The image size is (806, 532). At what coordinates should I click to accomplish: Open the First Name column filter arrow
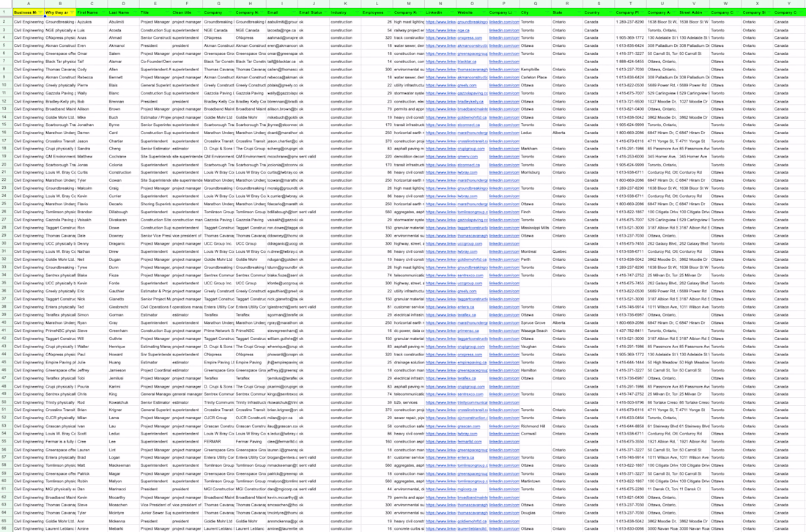coord(104,12)
